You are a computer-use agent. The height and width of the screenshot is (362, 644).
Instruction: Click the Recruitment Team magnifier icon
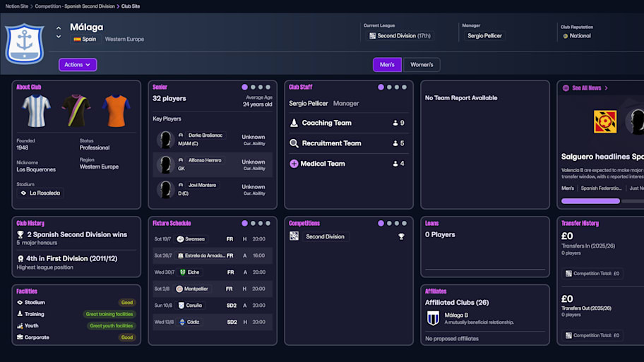coord(294,143)
